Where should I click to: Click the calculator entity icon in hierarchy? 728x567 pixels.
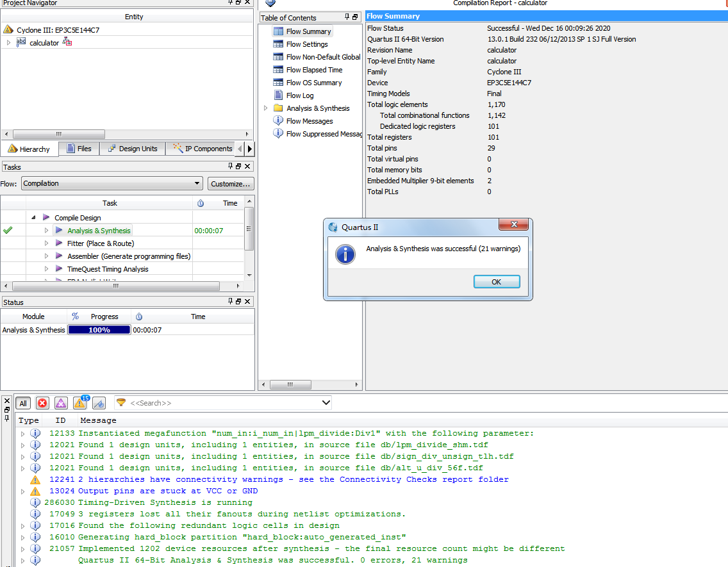pyautogui.click(x=21, y=43)
